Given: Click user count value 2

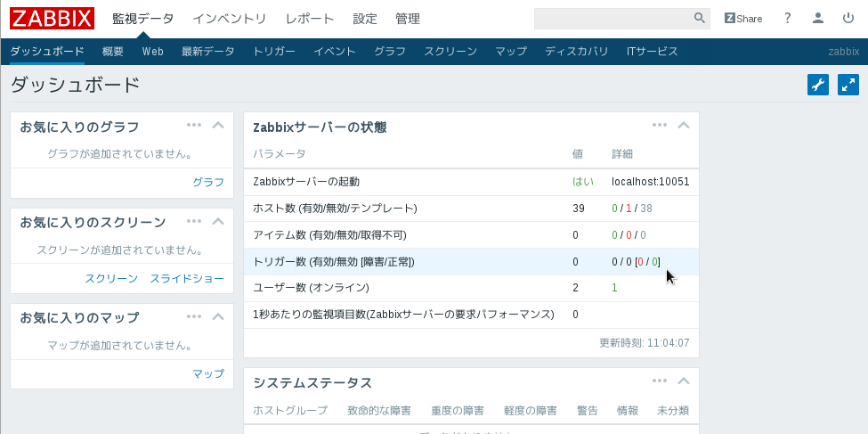Looking at the screenshot, I should tap(576, 288).
